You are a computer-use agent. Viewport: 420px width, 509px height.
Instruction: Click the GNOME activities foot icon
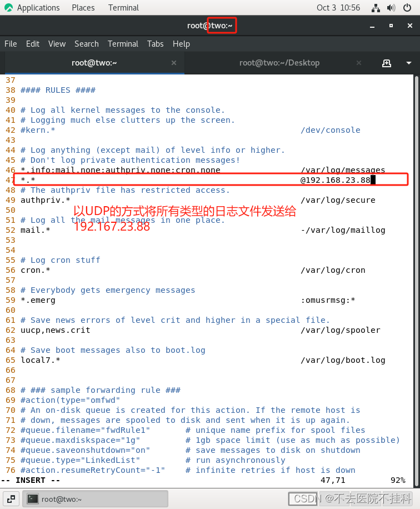[x=9, y=8]
